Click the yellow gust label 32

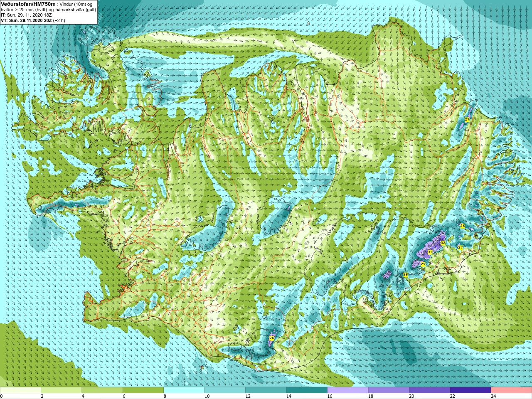pos(443,243)
